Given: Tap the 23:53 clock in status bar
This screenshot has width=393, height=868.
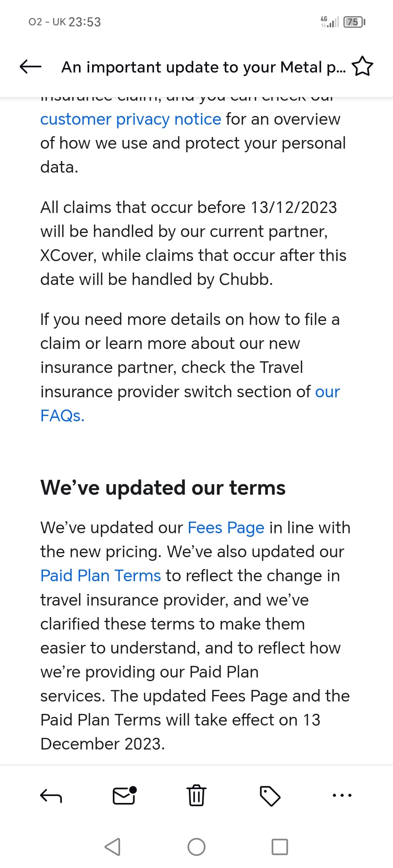Looking at the screenshot, I should coord(85,22).
